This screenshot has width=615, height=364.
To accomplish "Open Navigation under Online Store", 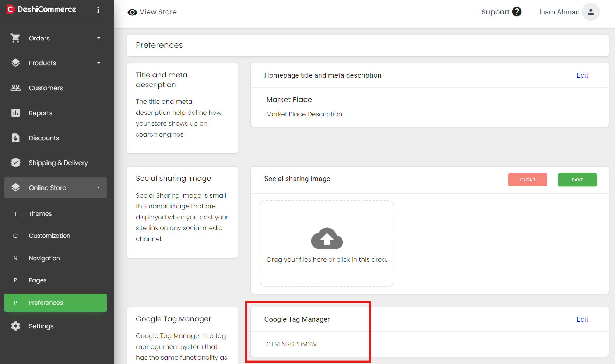I will [x=56, y=258].
